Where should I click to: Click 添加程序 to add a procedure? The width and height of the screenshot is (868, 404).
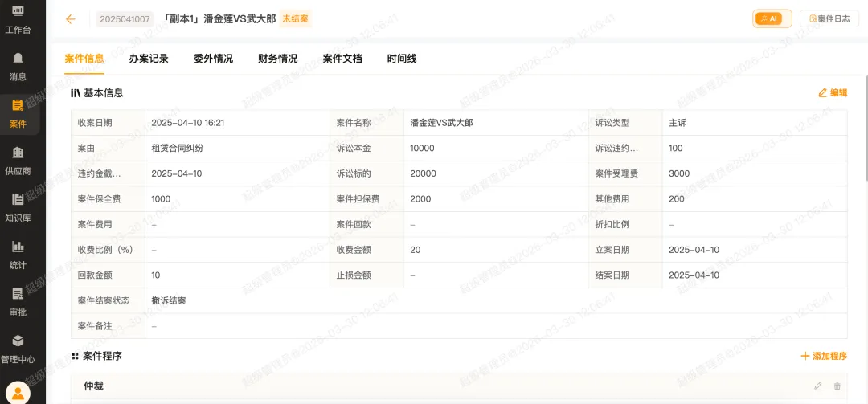pyautogui.click(x=824, y=356)
